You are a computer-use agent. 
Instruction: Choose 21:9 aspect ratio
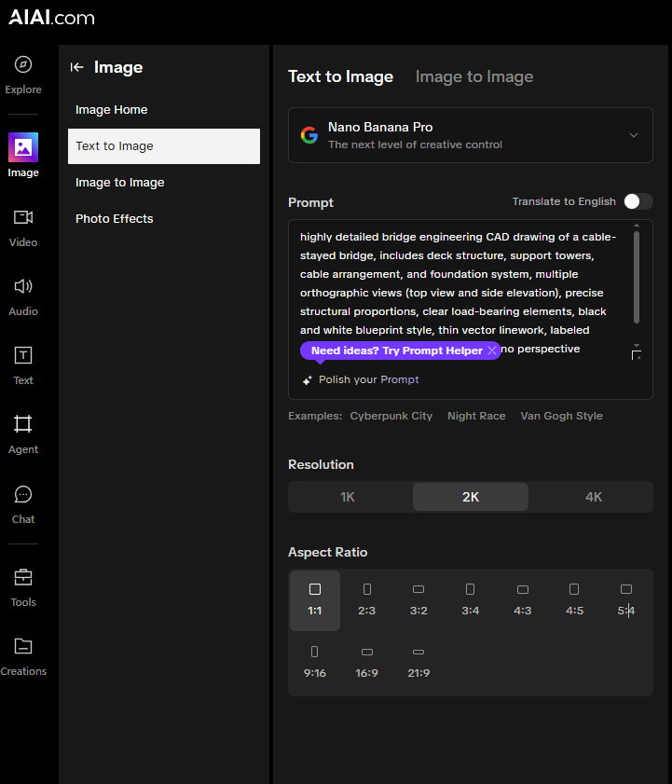[418, 663]
